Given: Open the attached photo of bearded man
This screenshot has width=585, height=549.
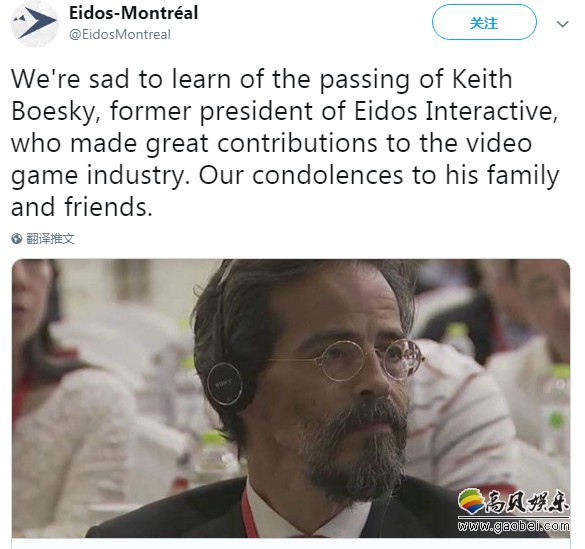Looking at the screenshot, I should (x=291, y=398).
